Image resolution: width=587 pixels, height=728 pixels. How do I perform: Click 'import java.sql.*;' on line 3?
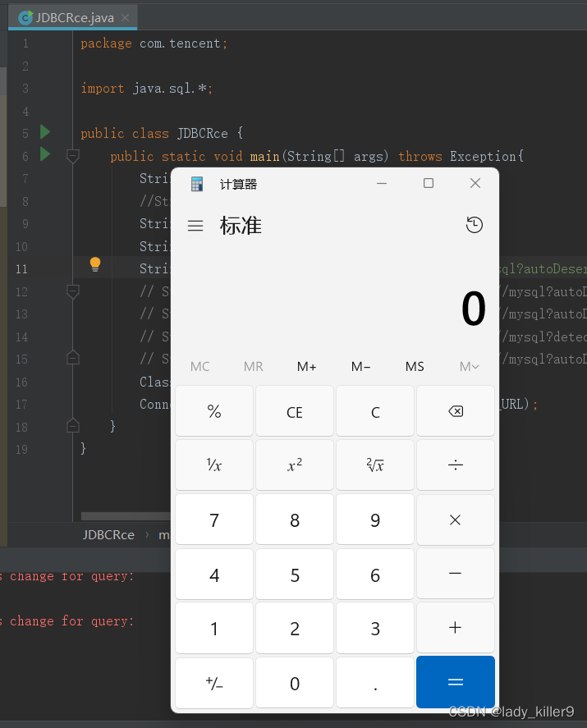coord(147,88)
